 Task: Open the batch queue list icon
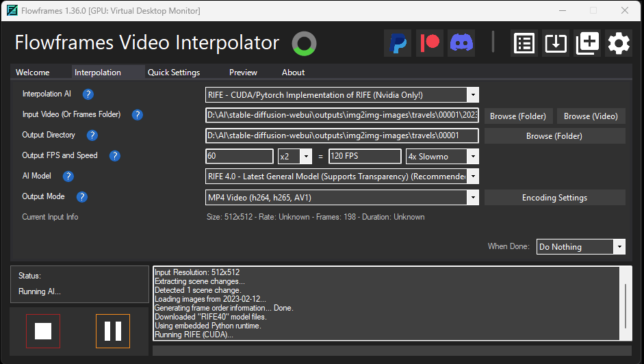pyautogui.click(x=524, y=43)
